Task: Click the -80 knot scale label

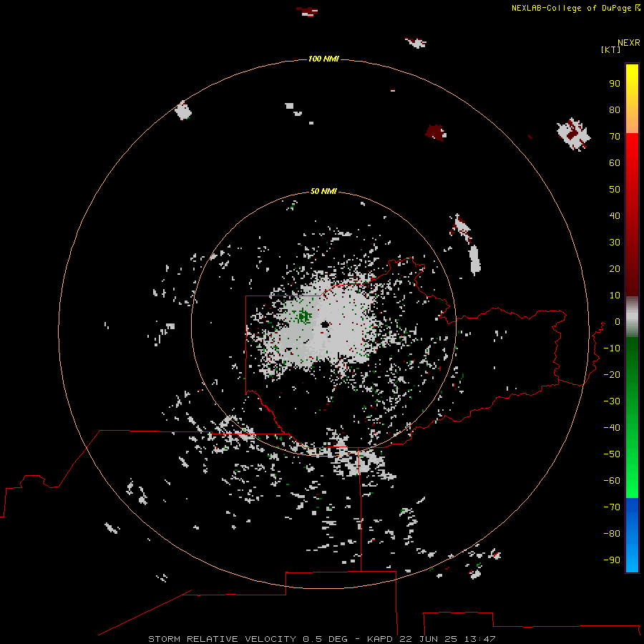Action: pyautogui.click(x=612, y=534)
